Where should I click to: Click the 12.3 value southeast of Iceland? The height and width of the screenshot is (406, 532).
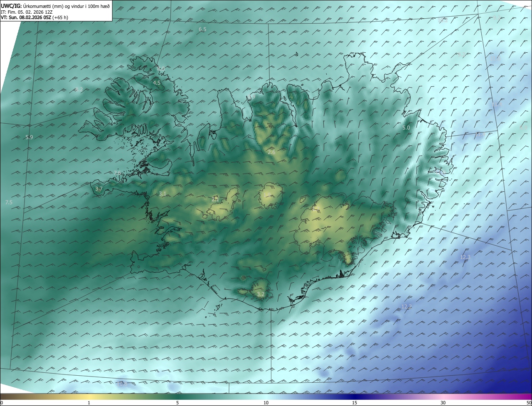click(x=465, y=257)
